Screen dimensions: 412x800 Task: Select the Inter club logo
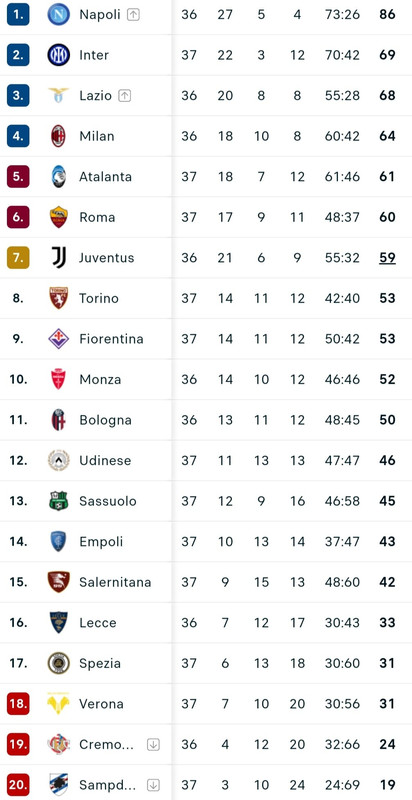click(x=59, y=55)
